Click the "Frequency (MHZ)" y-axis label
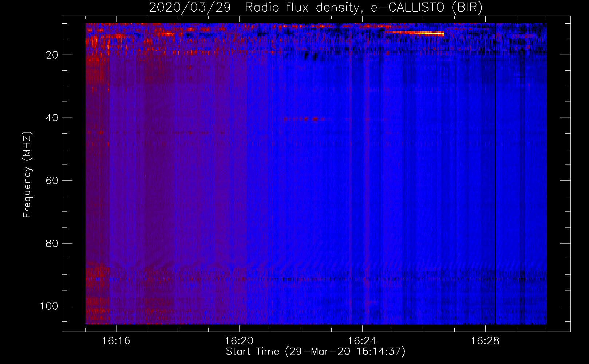Viewport: 589px width, 364px height. tap(28, 175)
